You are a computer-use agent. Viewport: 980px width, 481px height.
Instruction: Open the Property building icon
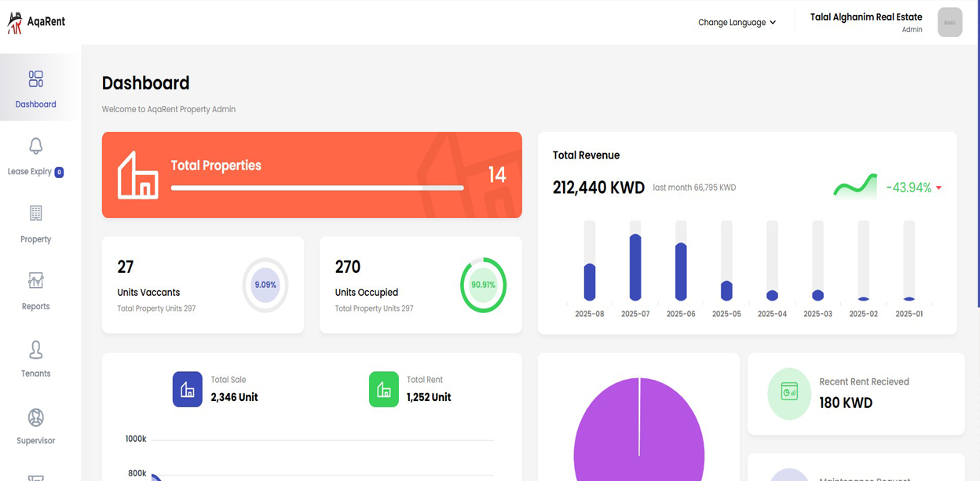[x=35, y=213]
